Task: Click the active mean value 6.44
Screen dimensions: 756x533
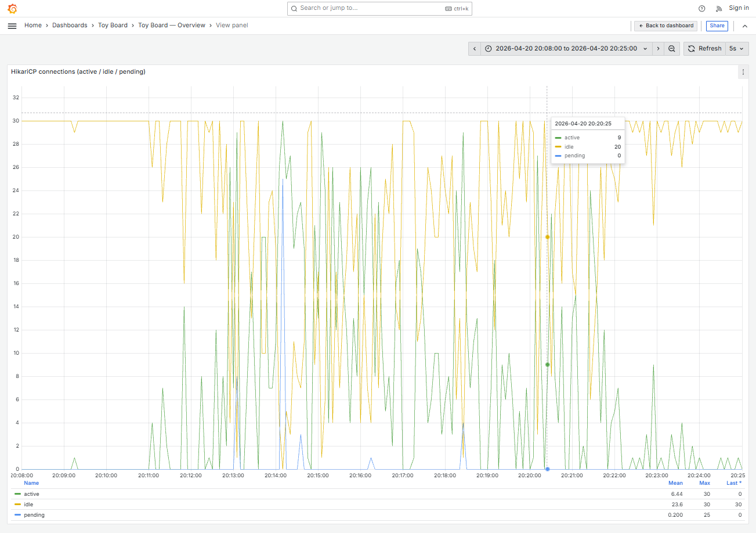Action: pyautogui.click(x=677, y=494)
